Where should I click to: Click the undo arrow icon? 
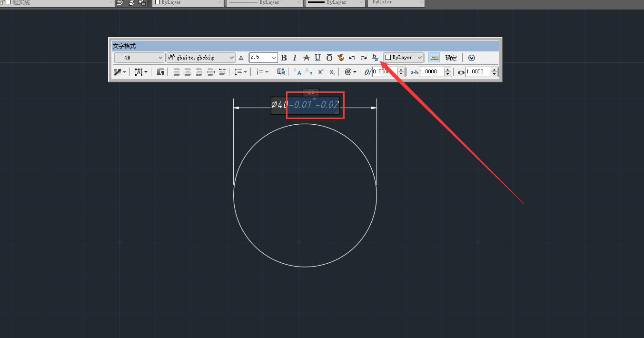pos(352,58)
